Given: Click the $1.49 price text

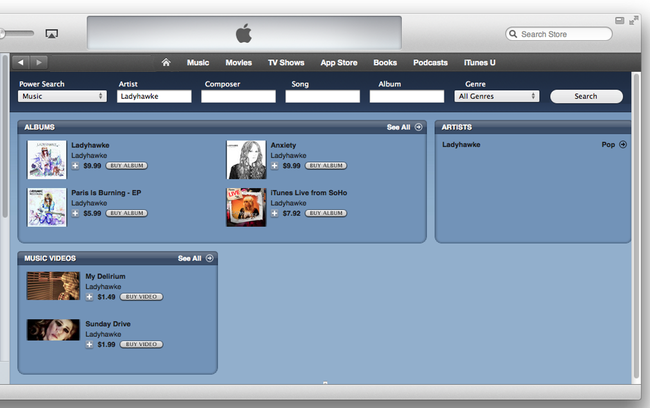Looking at the screenshot, I should [106, 297].
